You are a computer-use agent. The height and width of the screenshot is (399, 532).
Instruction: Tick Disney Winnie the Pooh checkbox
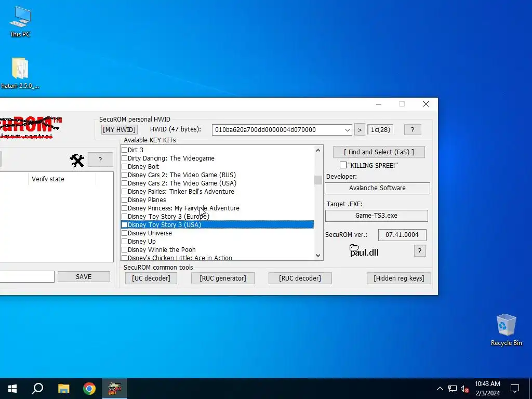pos(125,249)
